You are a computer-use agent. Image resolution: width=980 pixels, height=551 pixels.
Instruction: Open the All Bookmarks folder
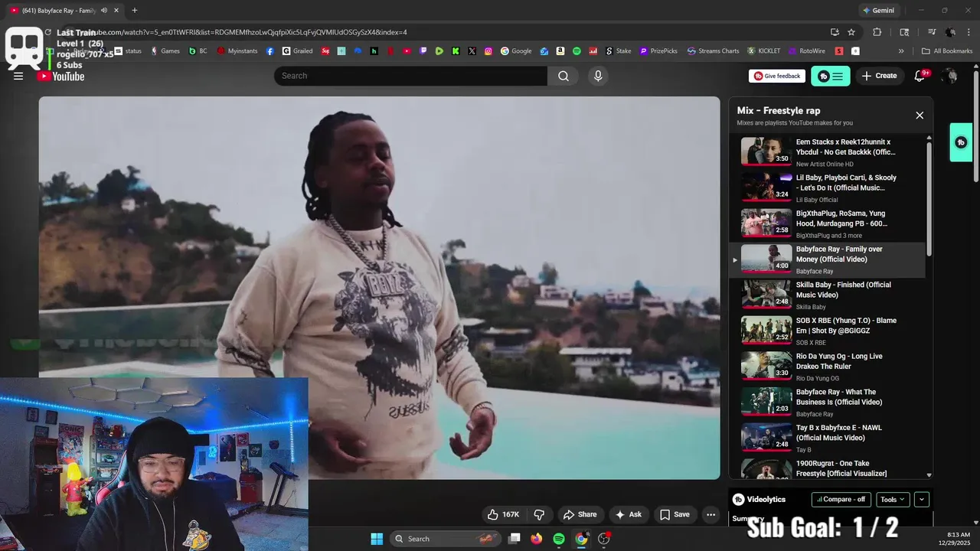click(947, 51)
